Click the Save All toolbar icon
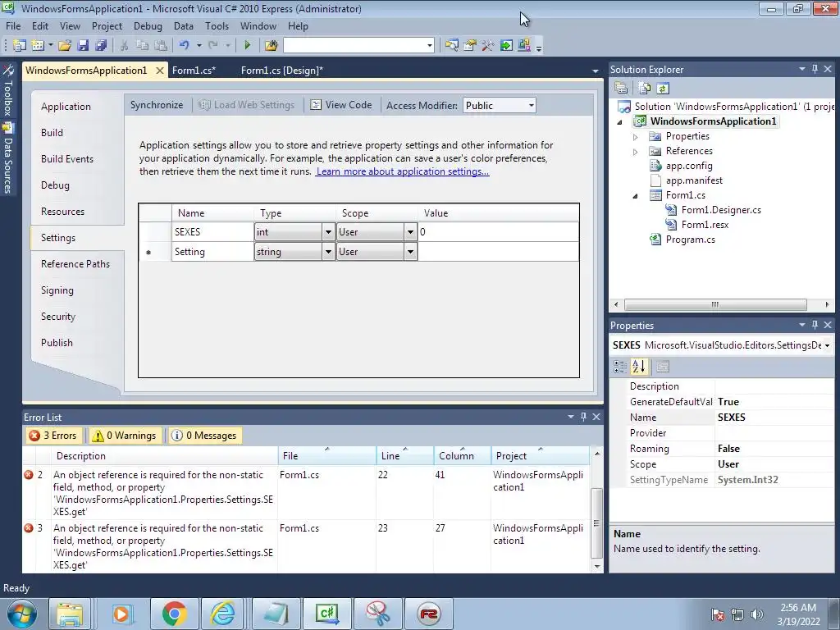The width and height of the screenshot is (840, 630). (x=101, y=46)
